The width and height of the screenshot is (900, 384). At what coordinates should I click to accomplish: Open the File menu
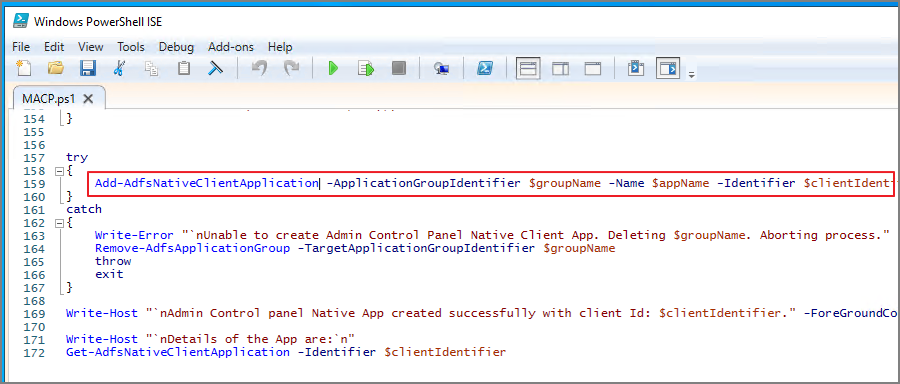point(21,47)
